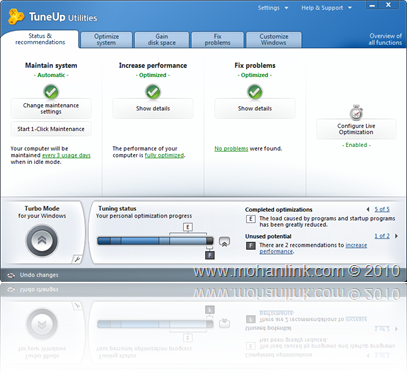The image size is (407, 376).
Task: Select the Status & recommendations tab
Action: 40,39
